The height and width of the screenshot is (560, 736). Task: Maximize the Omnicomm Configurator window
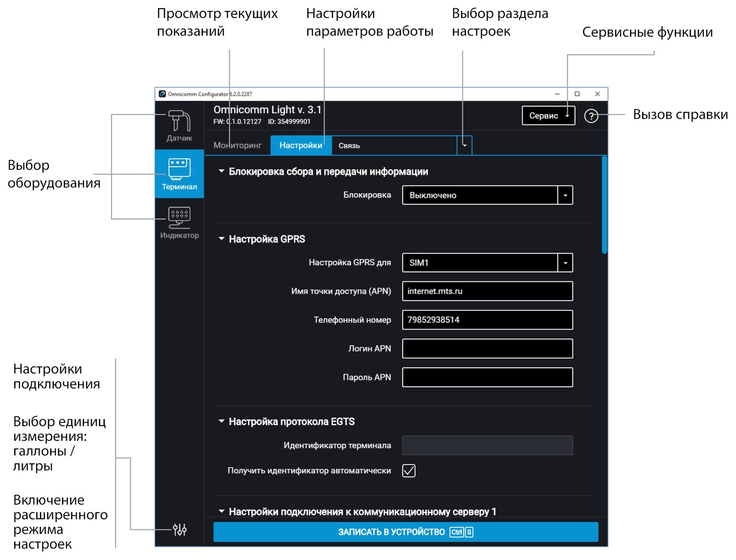[x=577, y=94]
